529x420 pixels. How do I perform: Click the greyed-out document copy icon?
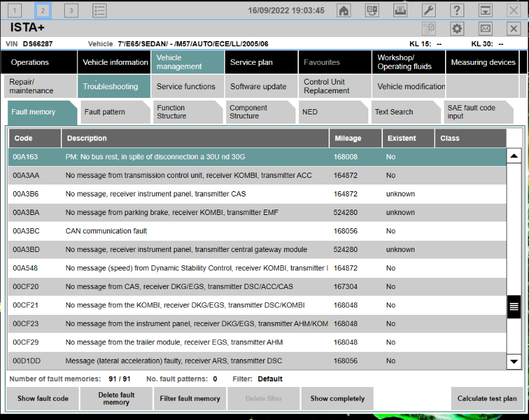coord(428,28)
